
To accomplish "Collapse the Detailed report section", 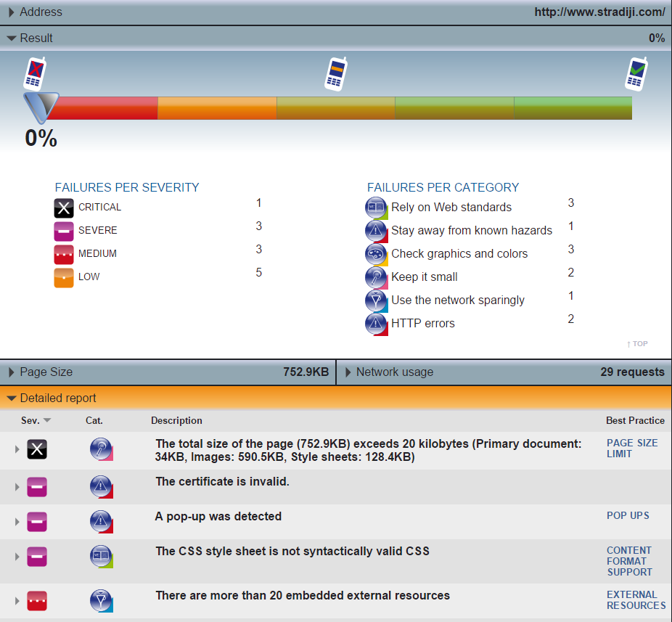I will point(12,398).
